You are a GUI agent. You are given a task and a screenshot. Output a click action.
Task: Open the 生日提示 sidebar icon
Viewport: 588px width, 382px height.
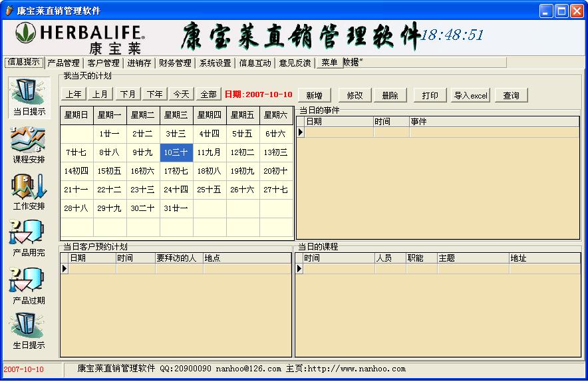coord(29,331)
